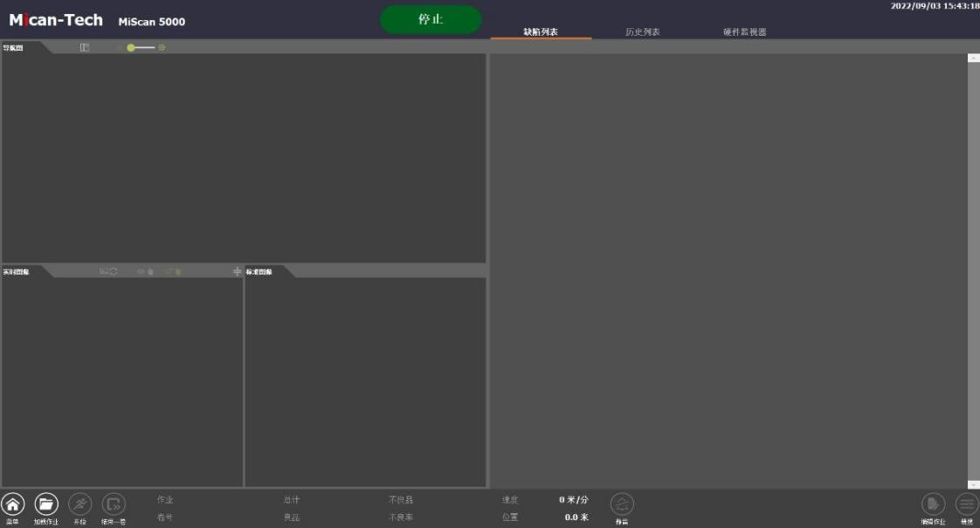This screenshot has width=980, height=528.
Task: Click the layout icon in navigation panel header
Action: [85, 47]
